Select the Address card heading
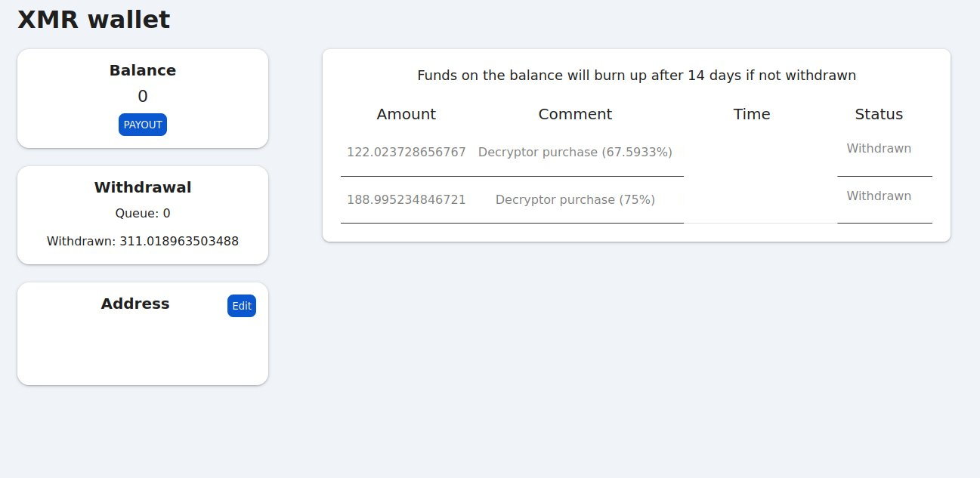 tap(135, 304)
